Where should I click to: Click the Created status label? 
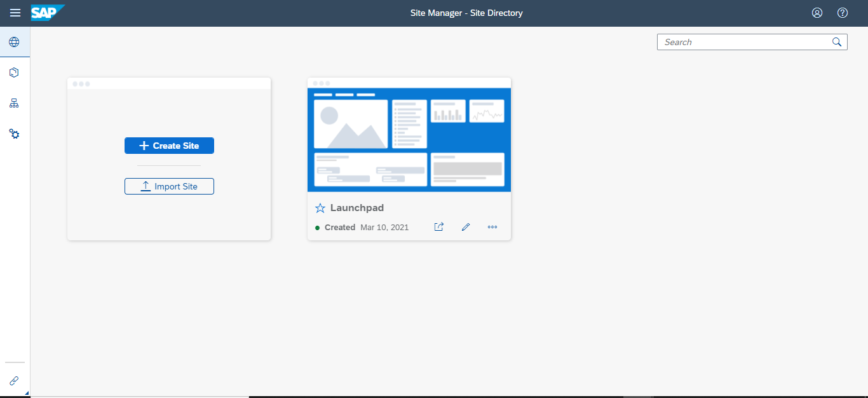340,227
